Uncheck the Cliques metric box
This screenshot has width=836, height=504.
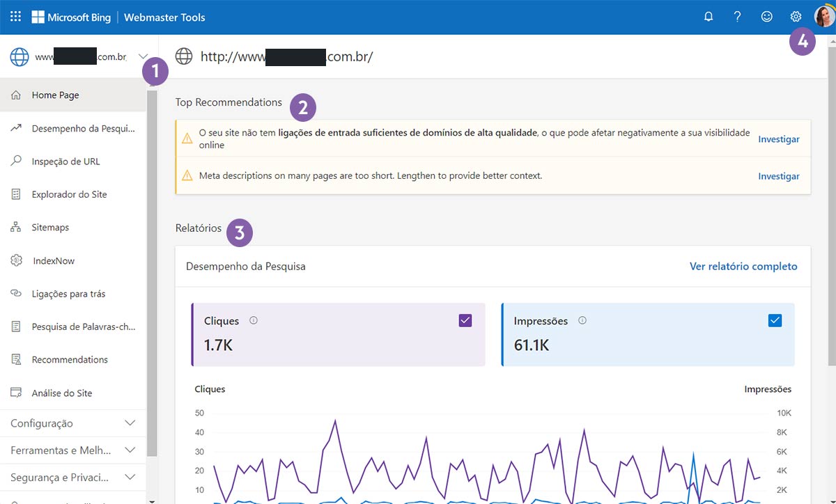[x=465, y=320]
